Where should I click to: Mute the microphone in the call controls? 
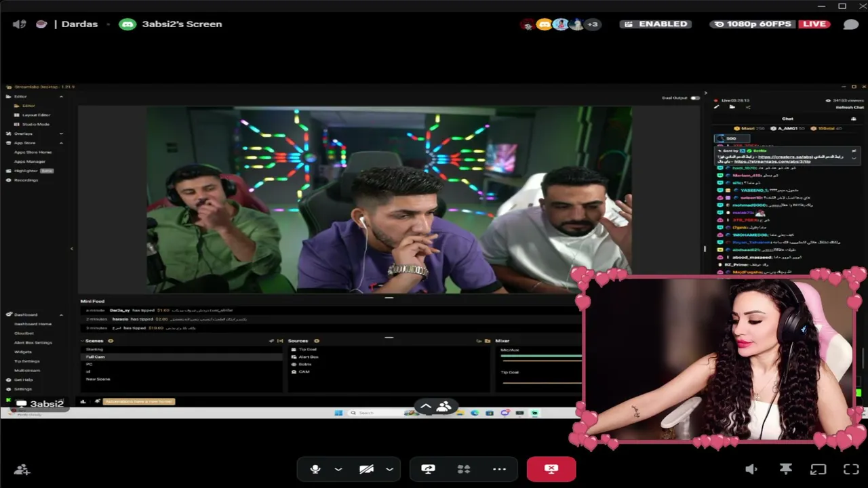click(315, 469)
